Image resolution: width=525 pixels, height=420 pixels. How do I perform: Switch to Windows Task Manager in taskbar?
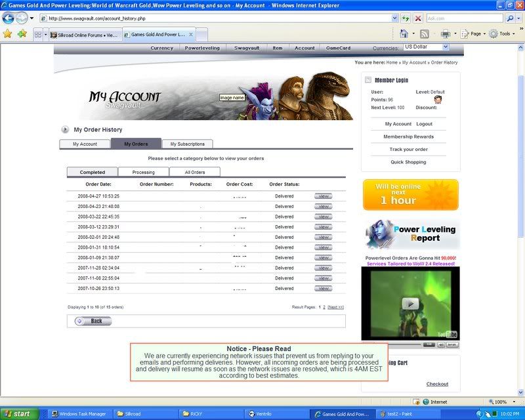[79, 414]
